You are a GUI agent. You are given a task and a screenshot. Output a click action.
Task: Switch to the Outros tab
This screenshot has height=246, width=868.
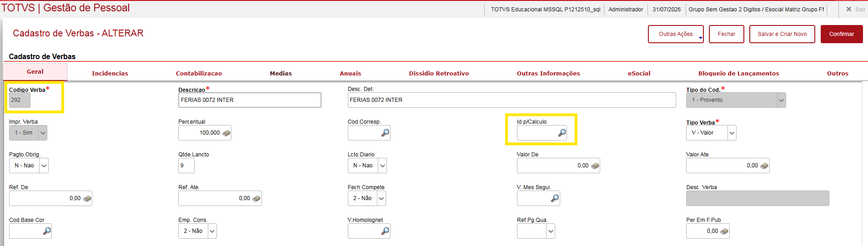pos(838,73)
